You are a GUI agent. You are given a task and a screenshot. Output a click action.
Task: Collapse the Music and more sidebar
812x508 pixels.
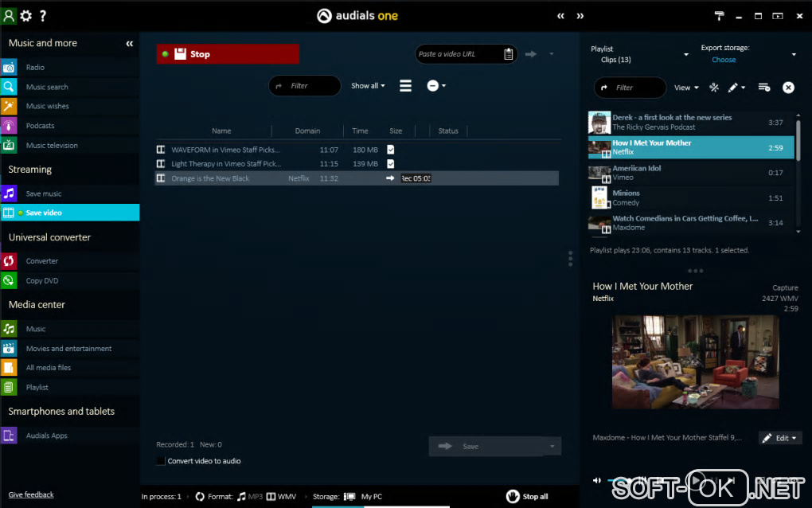(x=130, y=44)
